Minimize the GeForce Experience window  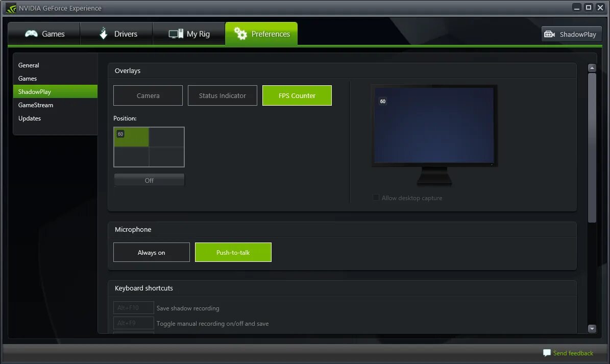(x=577, y=8)
